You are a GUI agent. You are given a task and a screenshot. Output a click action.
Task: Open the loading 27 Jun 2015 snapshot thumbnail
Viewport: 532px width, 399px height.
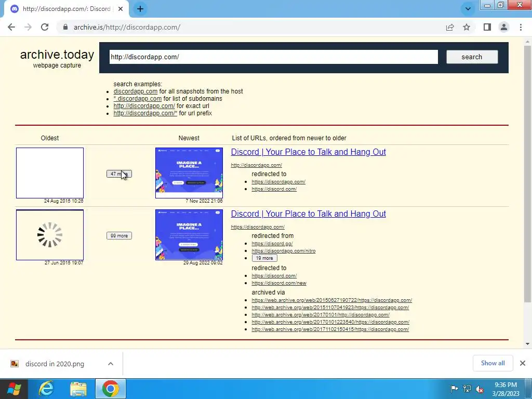coord(50,235)
